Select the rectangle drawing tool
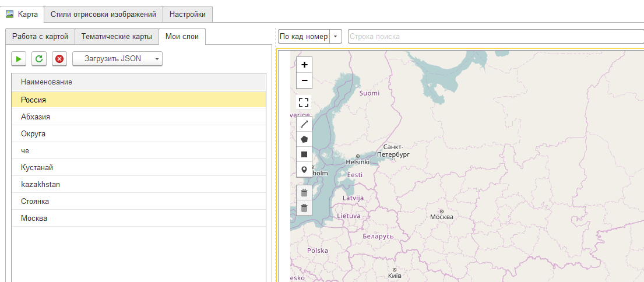The image size is (644, 282). (x=304, y=154)
